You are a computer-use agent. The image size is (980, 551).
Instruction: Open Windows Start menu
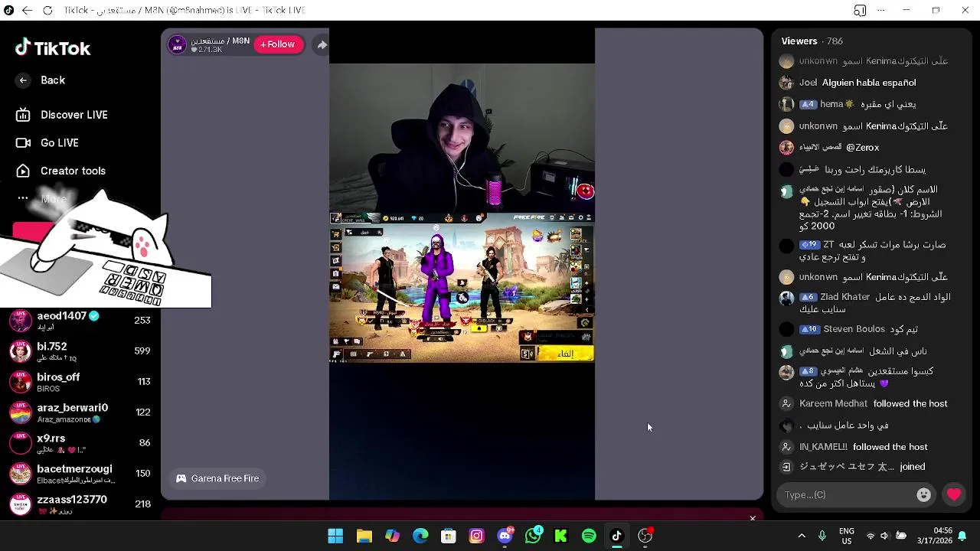tap(335, 536)
